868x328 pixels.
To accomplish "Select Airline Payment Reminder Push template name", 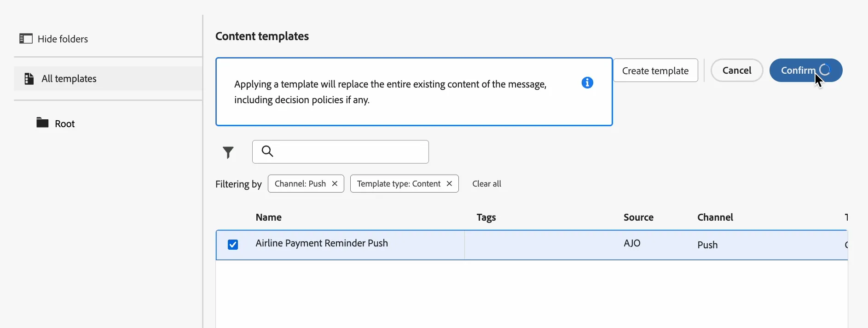I will [x=322, y=243].
